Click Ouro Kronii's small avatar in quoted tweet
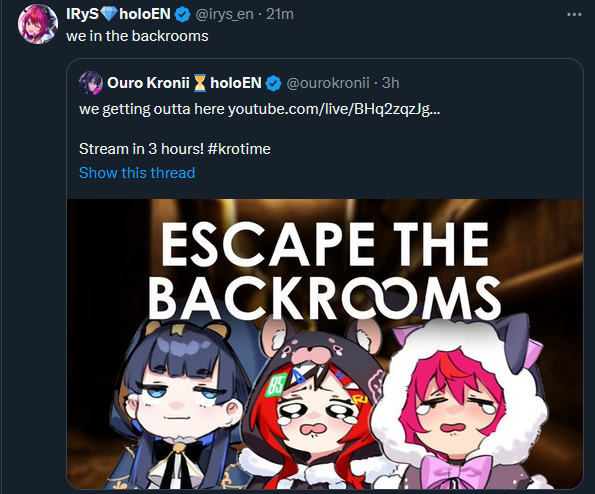The height and width of the screenshot is (494, 595). click(91, 83)
